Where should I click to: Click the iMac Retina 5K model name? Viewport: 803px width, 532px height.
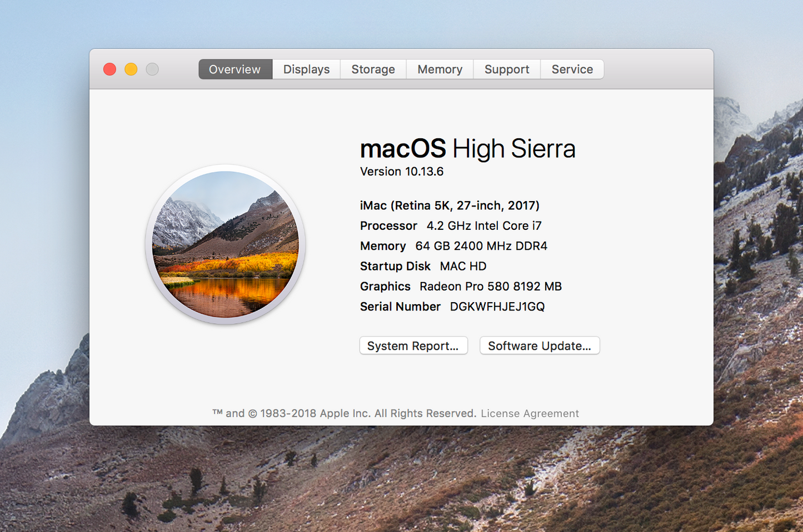click(449, 205)
